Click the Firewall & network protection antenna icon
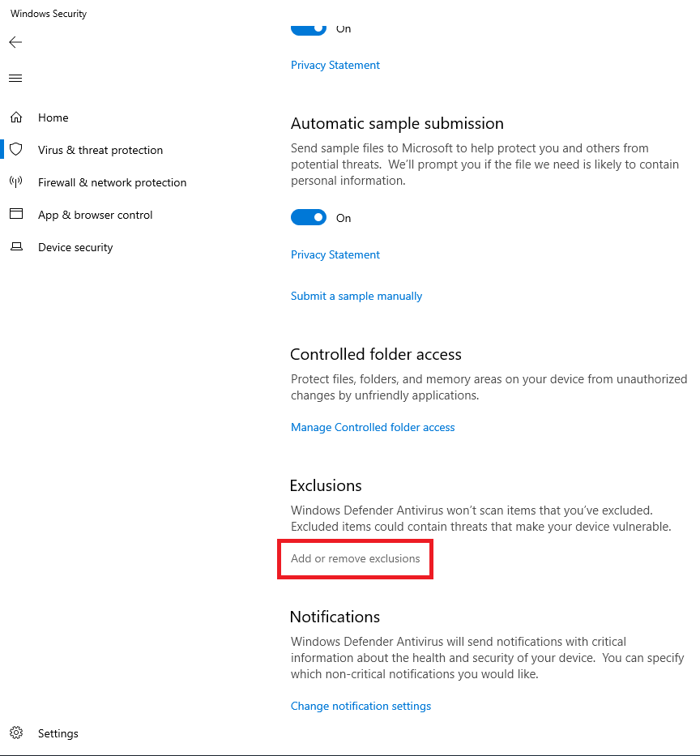700x756 pixels. (16, 182)
